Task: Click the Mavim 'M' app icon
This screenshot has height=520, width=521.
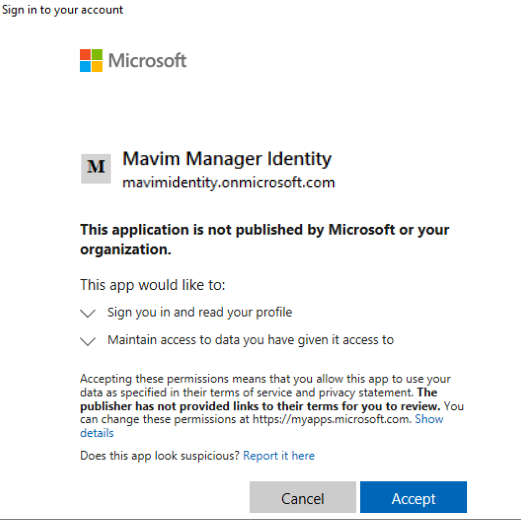Action: point(96,169)
